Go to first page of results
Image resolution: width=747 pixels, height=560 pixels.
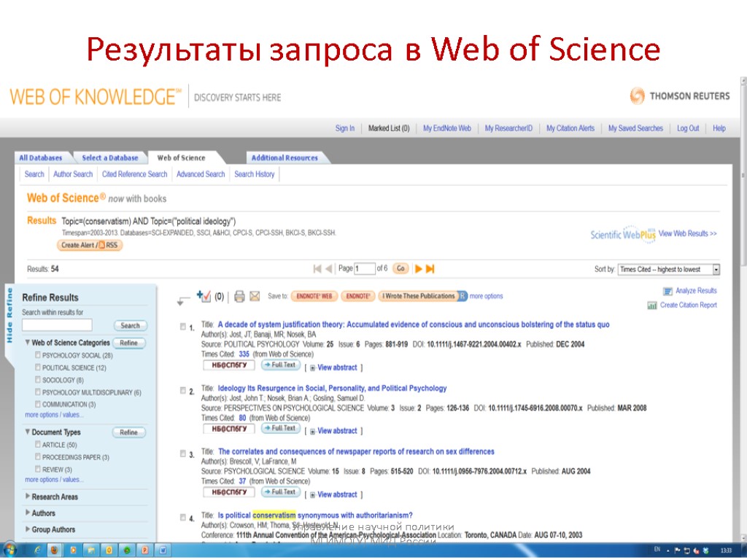coord(317,268)
